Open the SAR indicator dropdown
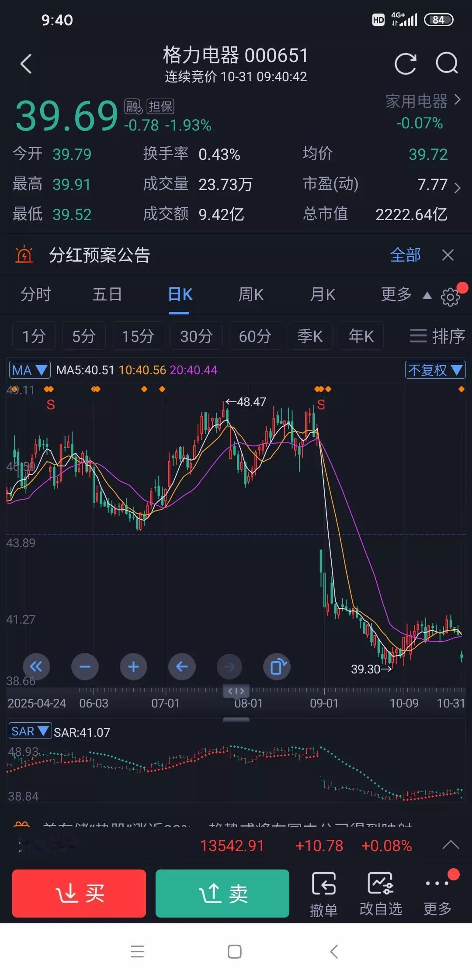 click(30, 731)
